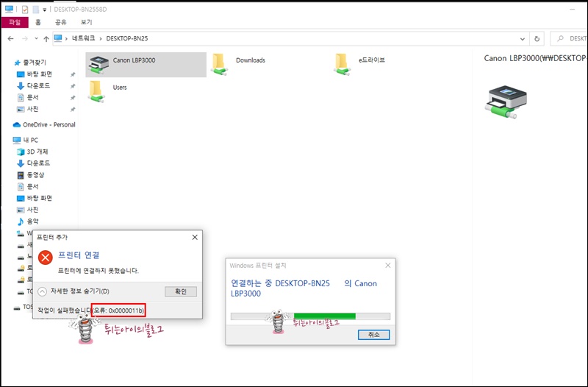Open the e드라이브 shared folder icon

(x=343, y=64)
